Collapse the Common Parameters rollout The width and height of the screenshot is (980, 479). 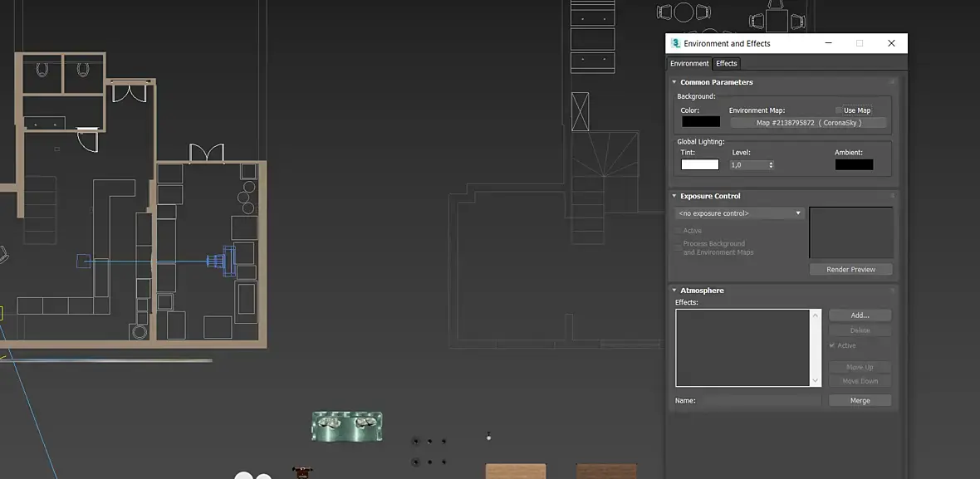coord(674,82)
